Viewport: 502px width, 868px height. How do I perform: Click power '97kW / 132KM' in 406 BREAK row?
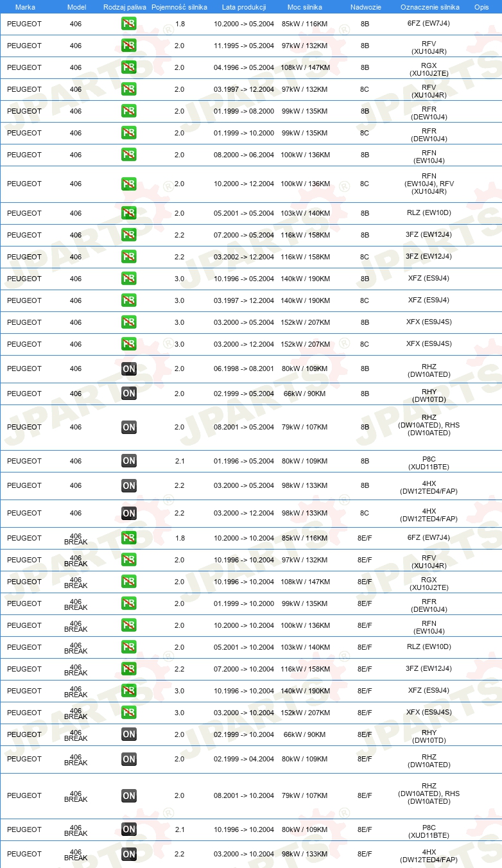[x=305, y=560]
